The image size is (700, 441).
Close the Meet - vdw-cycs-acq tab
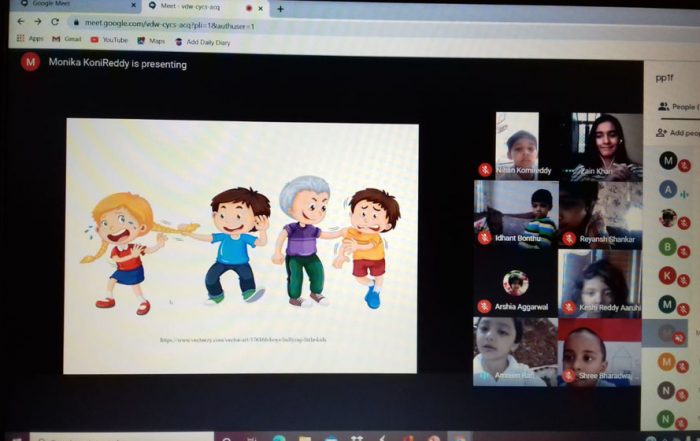[261, 8]
